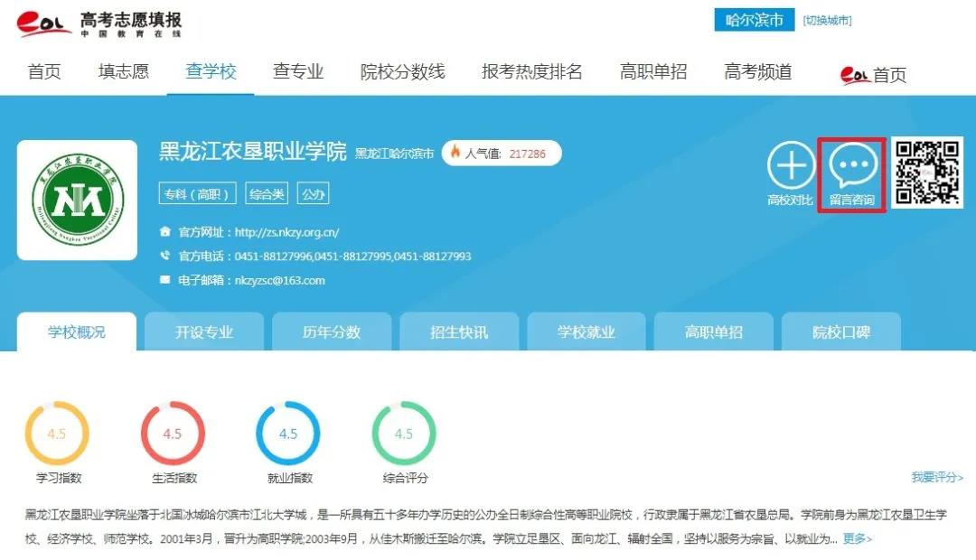Screen dimensions: 976x560
Task: Click the 人气值 217286 badge
Action: click(502, 153)
